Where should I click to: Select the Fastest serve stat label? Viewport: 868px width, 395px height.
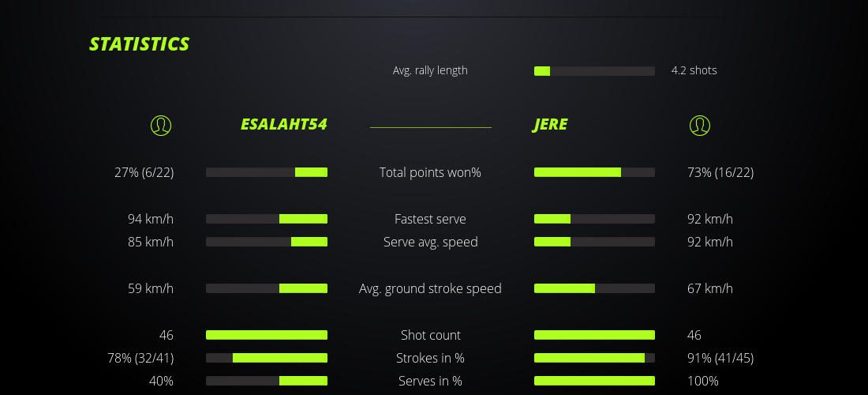coord(430,219)
